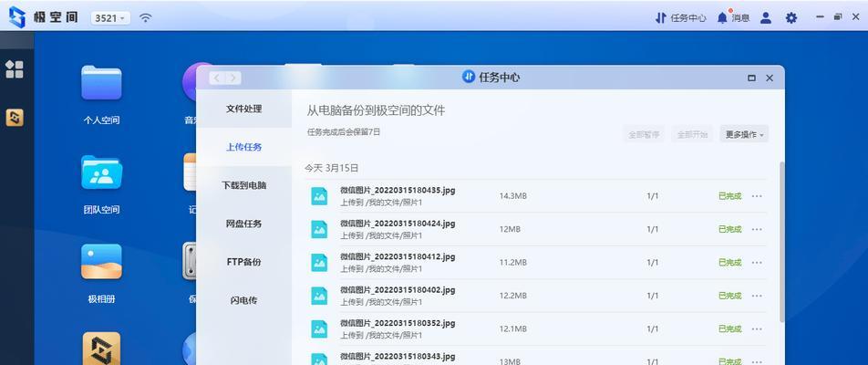
Task: Open more options for 微信图片_20220315180352.jpg
Action: (x=757, y=329)
